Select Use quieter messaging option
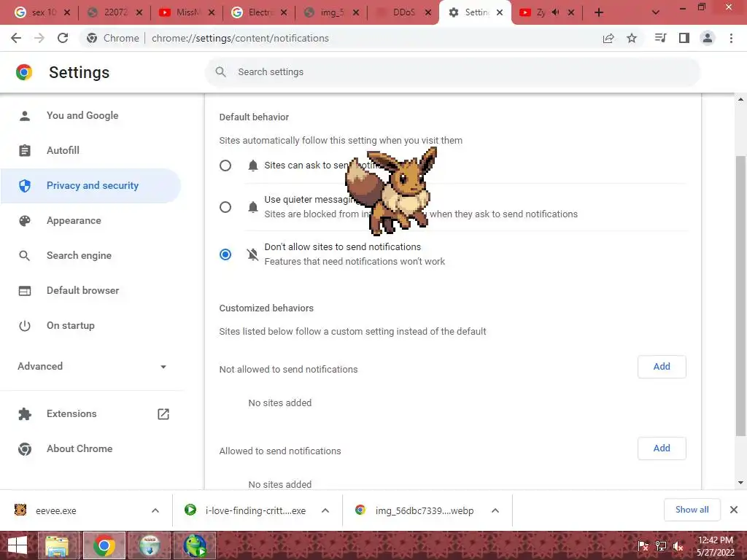747x560 pixels. (x=225, y=207)
